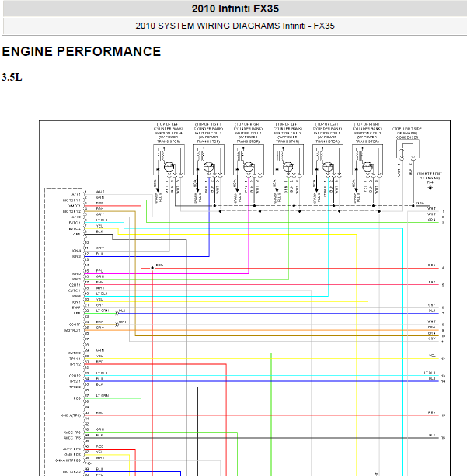Click the '2010 SYSTEM WIRING DIAGRAMS Infiniti - FX35' subtitle

[x=235, y=26]
